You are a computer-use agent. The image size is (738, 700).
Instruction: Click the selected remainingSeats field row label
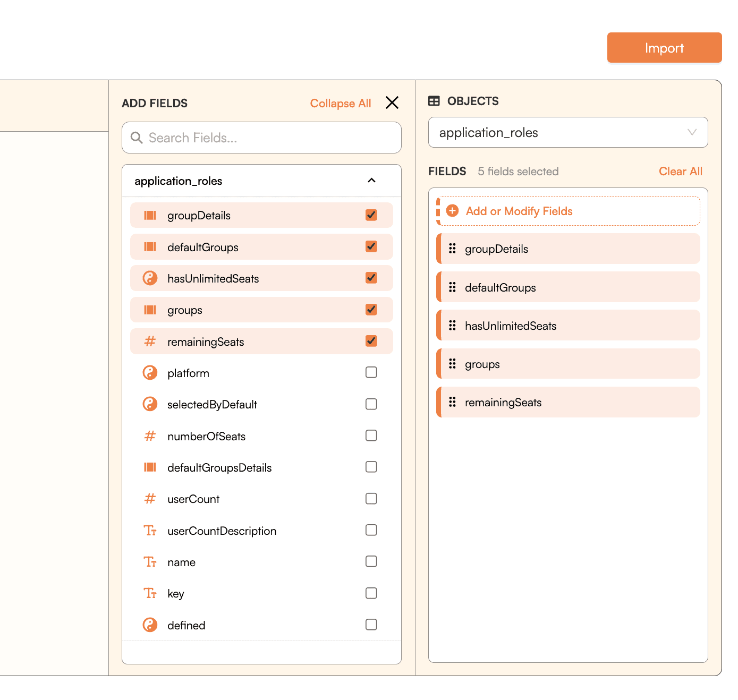[x=503, y=403]
